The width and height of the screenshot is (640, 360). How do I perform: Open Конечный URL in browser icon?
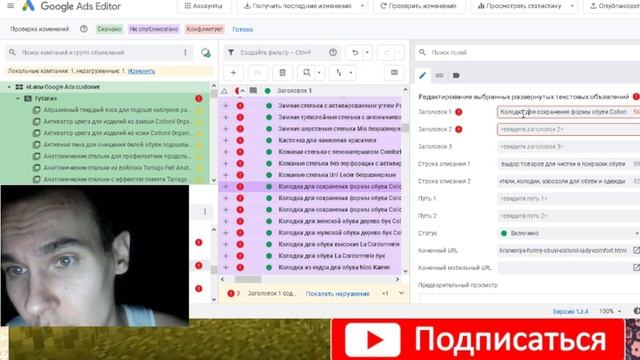tap(636, 250)
